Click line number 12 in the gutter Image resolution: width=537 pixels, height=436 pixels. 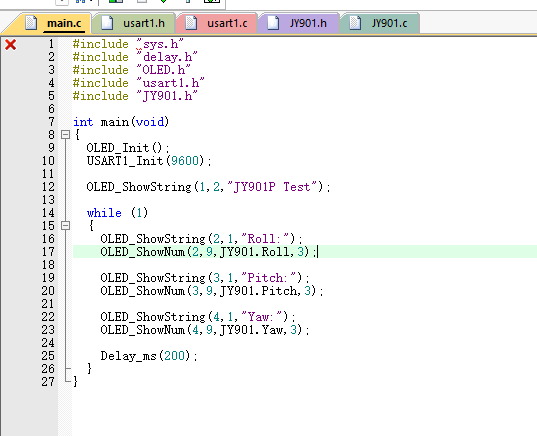click(48, 187)
